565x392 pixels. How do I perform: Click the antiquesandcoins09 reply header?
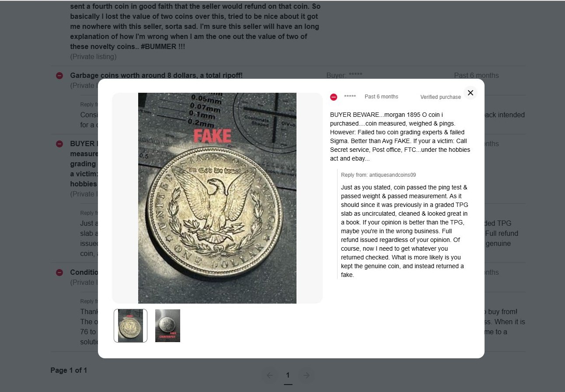378,175
